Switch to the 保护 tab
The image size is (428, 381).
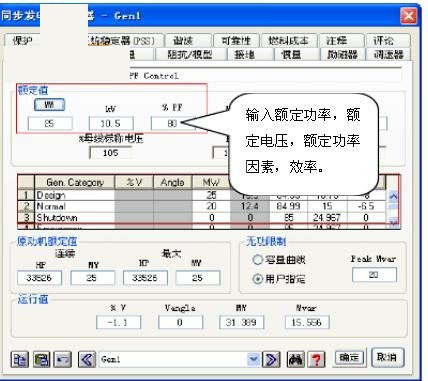point(22,41)
